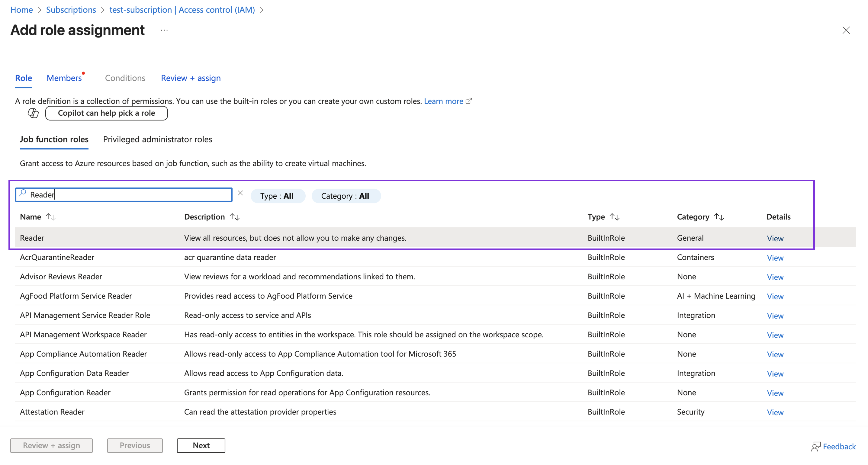
Task: Click the Feedback person icon
Action: tap(815, 447)
